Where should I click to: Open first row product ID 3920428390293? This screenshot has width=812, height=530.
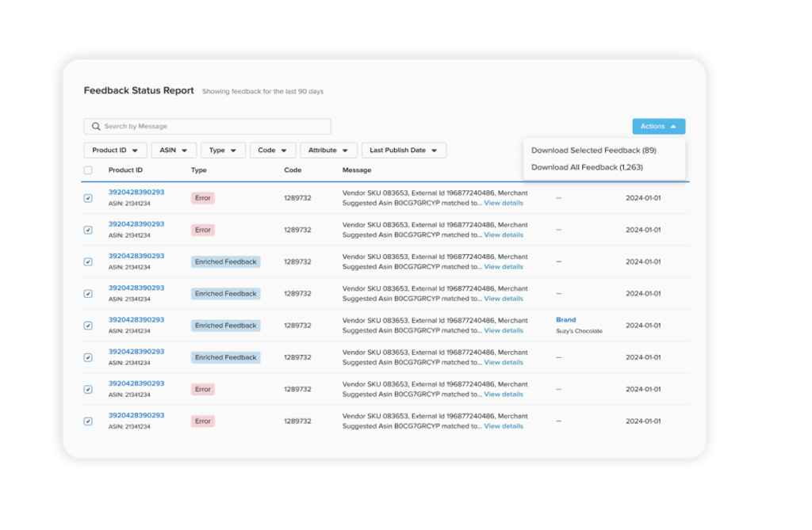tap(136, 193)
